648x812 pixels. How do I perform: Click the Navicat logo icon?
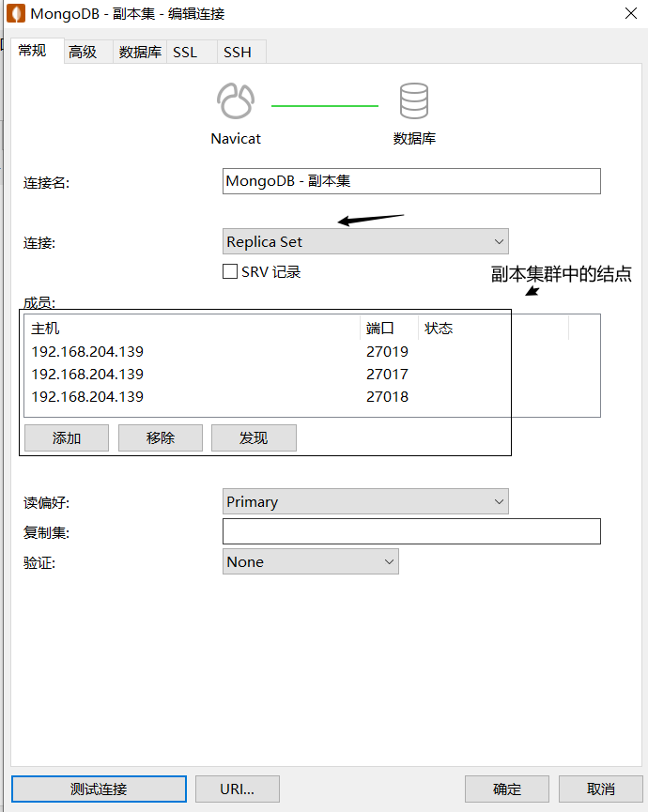pos(236,101)
